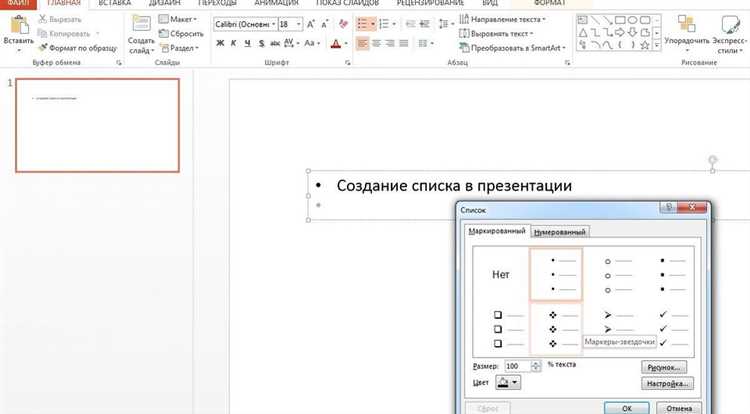
Task: Increase list indent level
Action: point(424,24)
